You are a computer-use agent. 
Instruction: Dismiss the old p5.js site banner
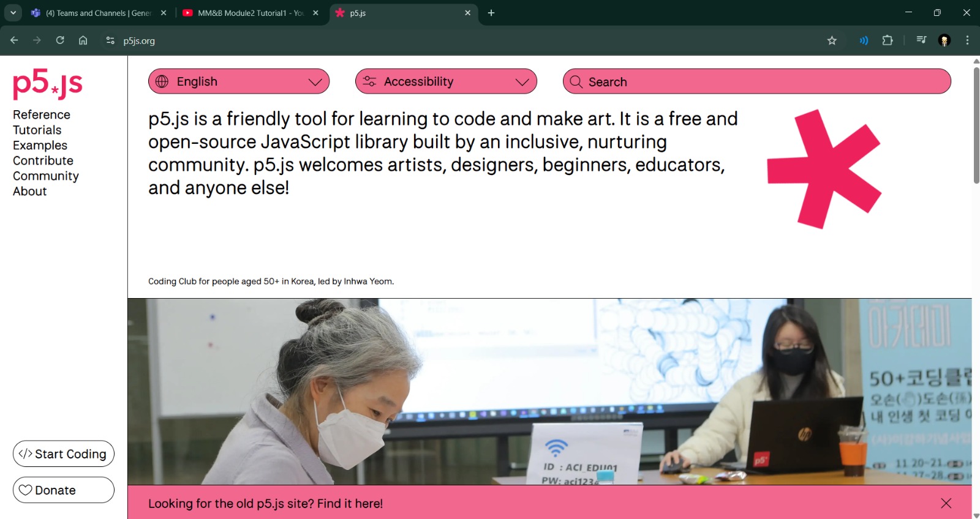[x=946, y=503]
